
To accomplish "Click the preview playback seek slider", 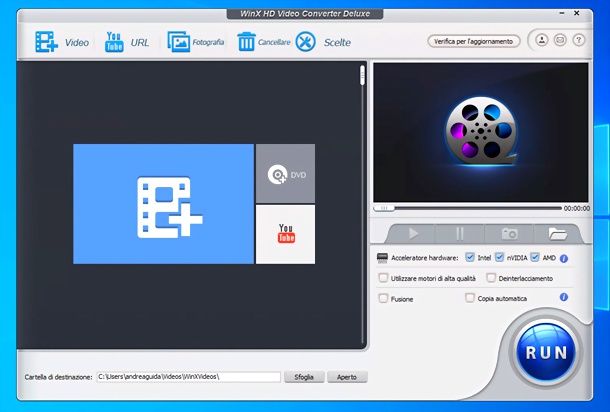I will [468, 208].
